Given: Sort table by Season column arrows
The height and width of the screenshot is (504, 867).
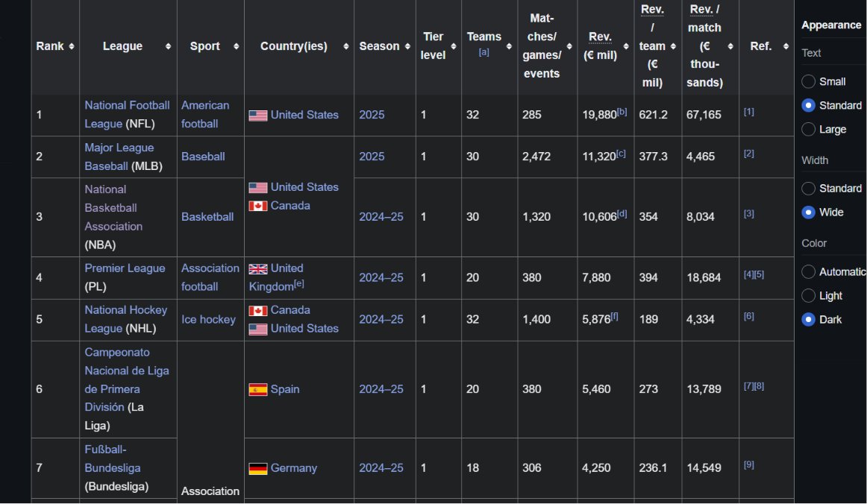Looking at the screenshot, I should tap(407, 46).
